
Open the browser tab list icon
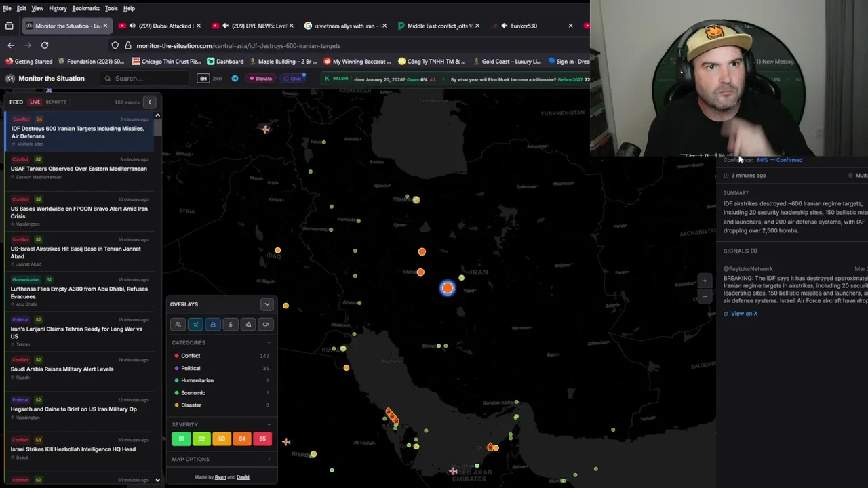pyautogui.click(x=9, y=26)
